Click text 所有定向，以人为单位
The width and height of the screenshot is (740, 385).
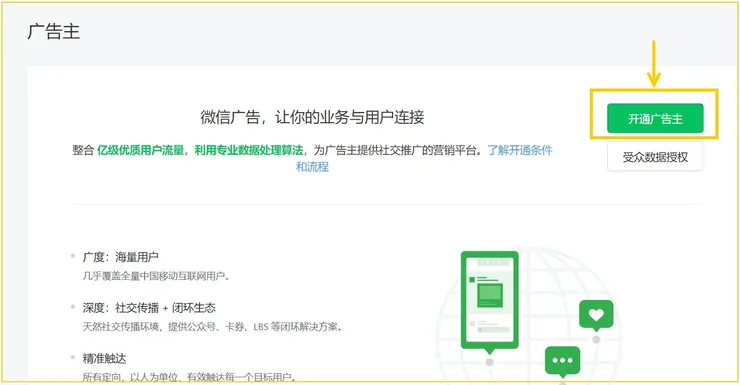click(133, 377)
